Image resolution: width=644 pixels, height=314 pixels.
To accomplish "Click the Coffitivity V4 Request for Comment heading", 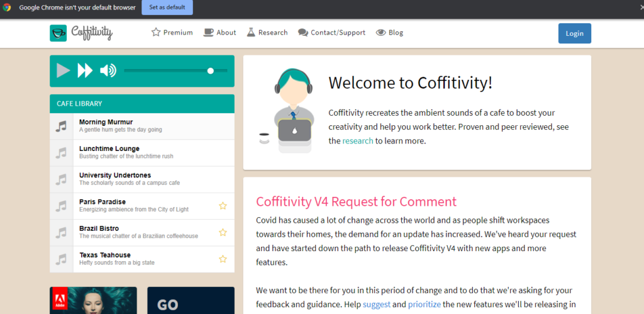I will point(356,202).
